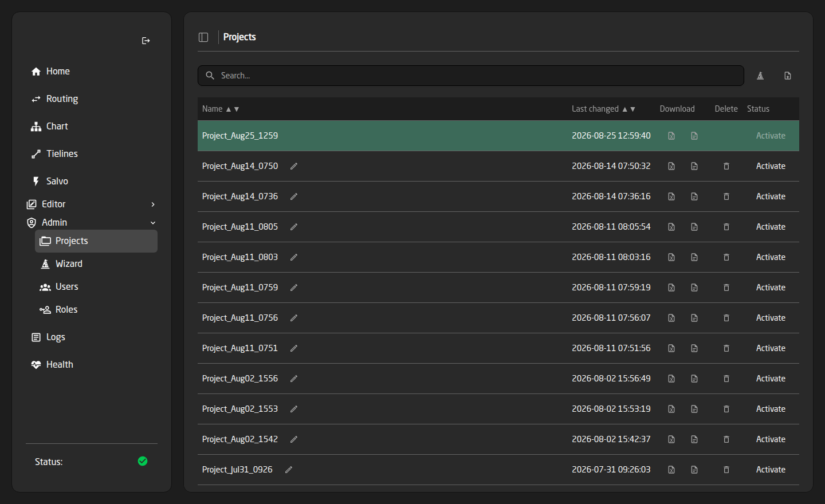Screen dimensions: 825x504
Task: Download Excel file for Project_Aug11_0759
Action: (671, 288)
